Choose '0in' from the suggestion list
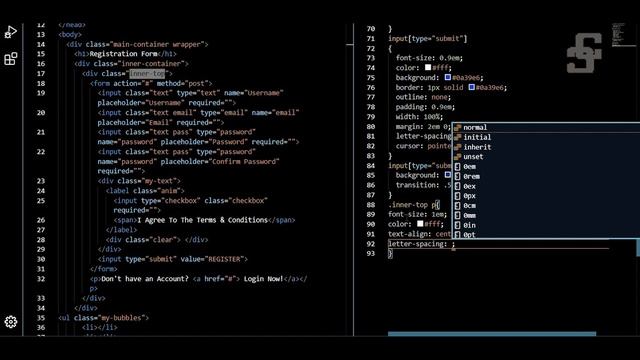 546,225
